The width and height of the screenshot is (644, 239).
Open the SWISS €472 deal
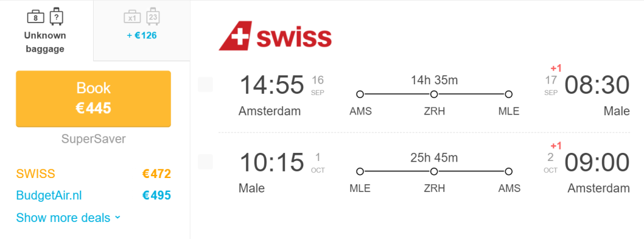[x=93, y=174]
